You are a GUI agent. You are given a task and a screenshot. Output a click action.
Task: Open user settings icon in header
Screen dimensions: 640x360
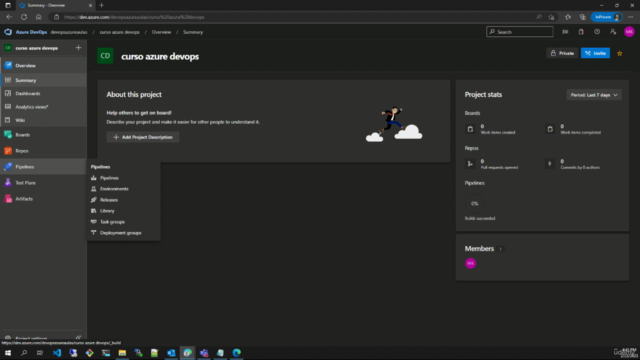[x=613, y=32]
